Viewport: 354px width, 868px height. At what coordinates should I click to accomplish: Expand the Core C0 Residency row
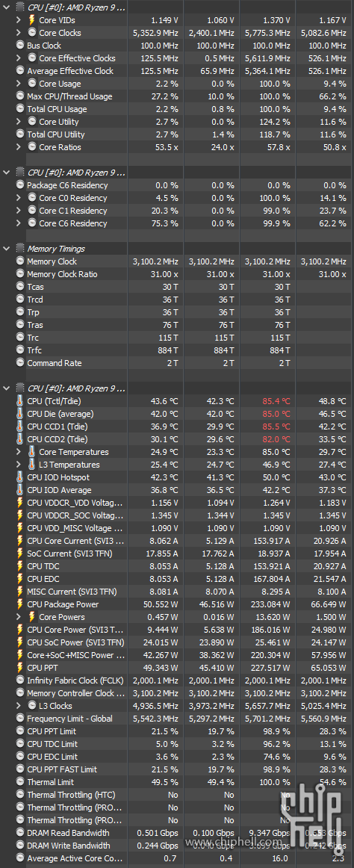tap(19, 198)
